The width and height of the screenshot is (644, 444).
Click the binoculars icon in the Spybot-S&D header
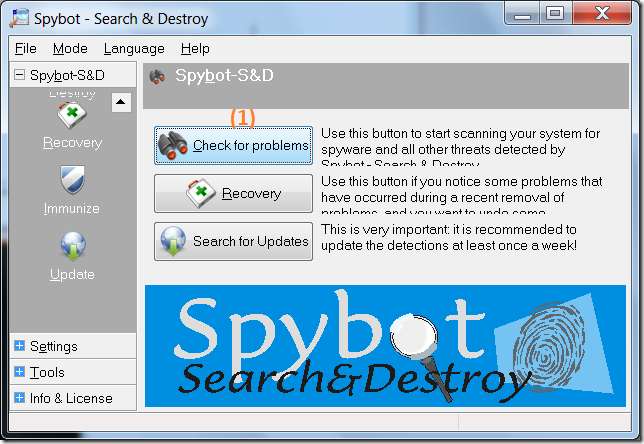click(x=157, y=76)
